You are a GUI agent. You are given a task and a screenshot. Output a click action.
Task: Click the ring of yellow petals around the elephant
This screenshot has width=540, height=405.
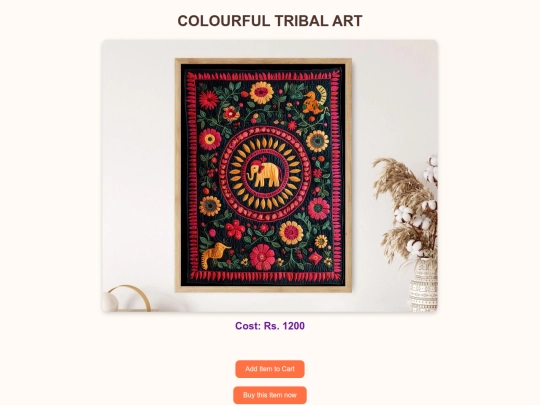coord(264,173)
